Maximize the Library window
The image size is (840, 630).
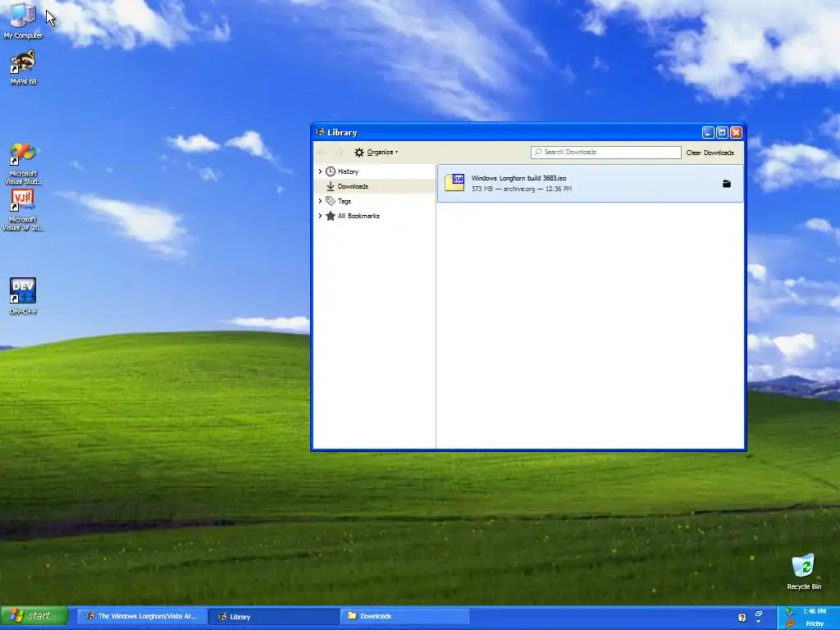722,132
